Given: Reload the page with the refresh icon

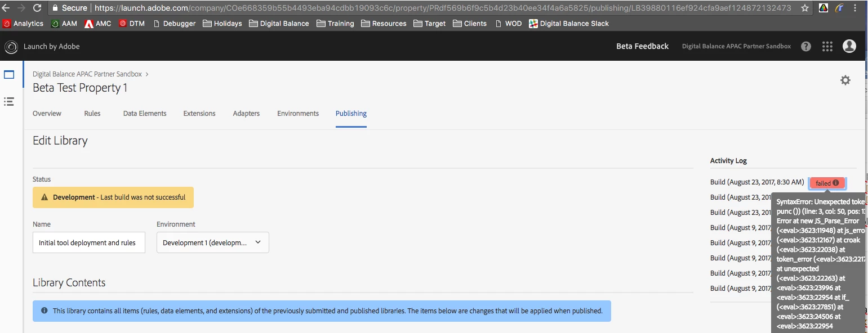Looking at the screenshot, I should [37, 8].
